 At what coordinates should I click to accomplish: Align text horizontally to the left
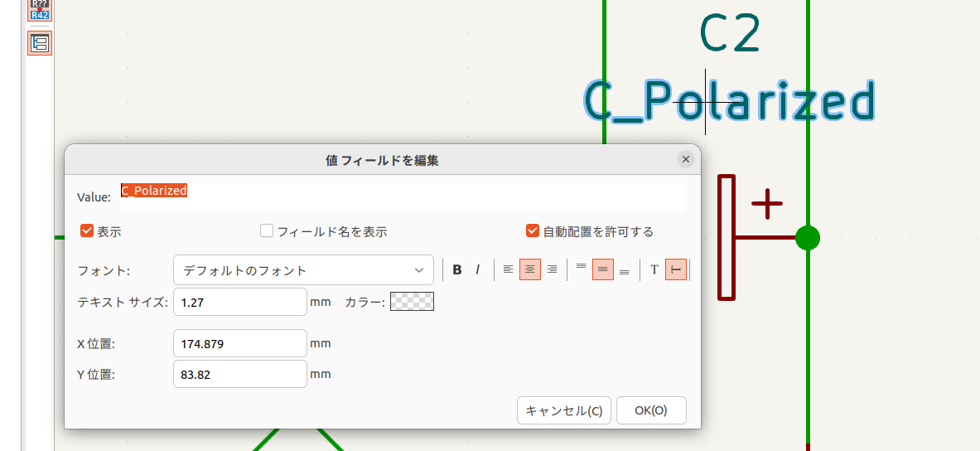click(x=509, y=269)
